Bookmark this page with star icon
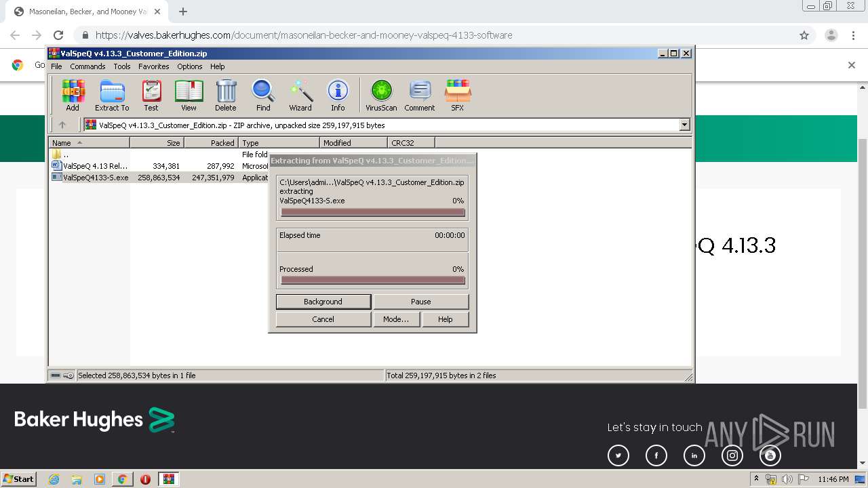The height and width of the screenshot is (488, 868). (804, 35)
